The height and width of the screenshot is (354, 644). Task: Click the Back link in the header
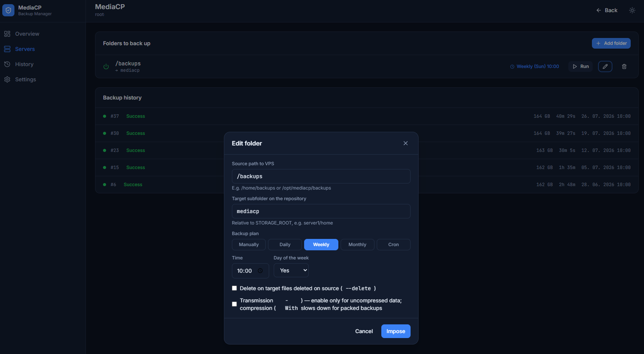point(607,10)
